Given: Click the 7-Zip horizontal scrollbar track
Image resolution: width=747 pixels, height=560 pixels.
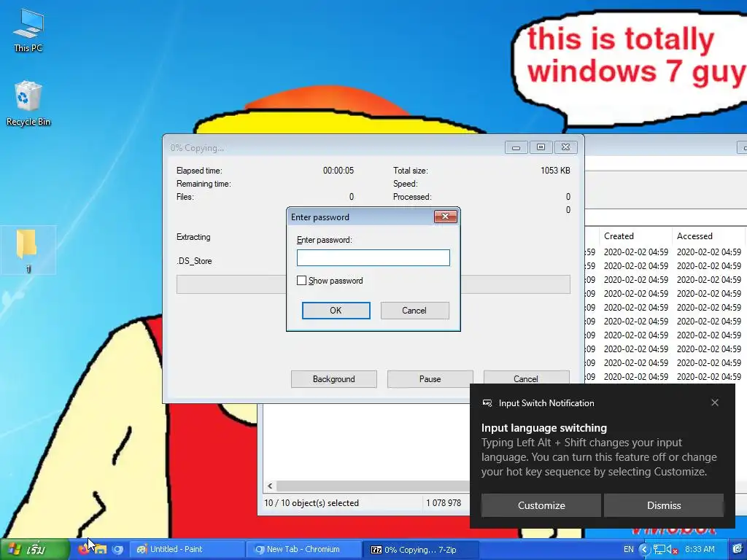Looking at the screenshot, I should point(373,486).
